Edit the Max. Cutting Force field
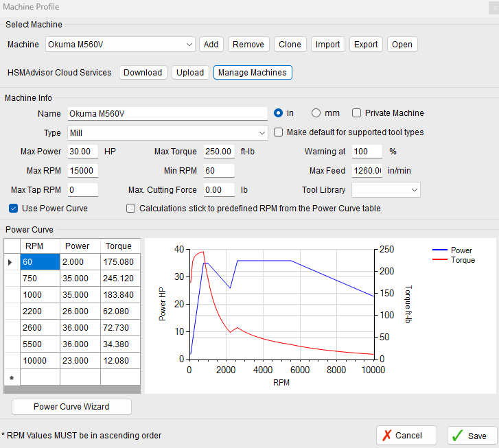 click(219, 190)
